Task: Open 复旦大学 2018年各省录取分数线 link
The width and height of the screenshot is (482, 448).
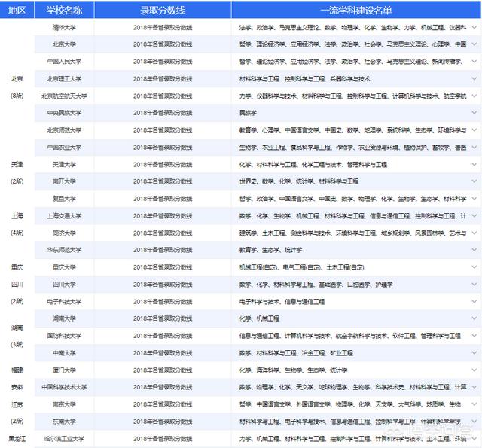Action: point(163,199)
